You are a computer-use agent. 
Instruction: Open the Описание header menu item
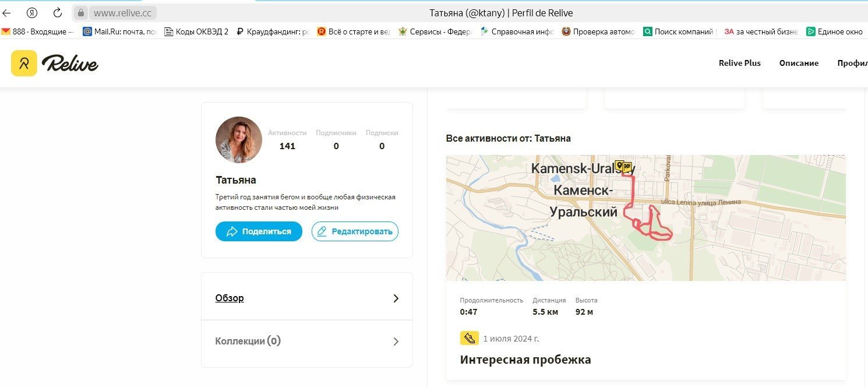[799, 63]
